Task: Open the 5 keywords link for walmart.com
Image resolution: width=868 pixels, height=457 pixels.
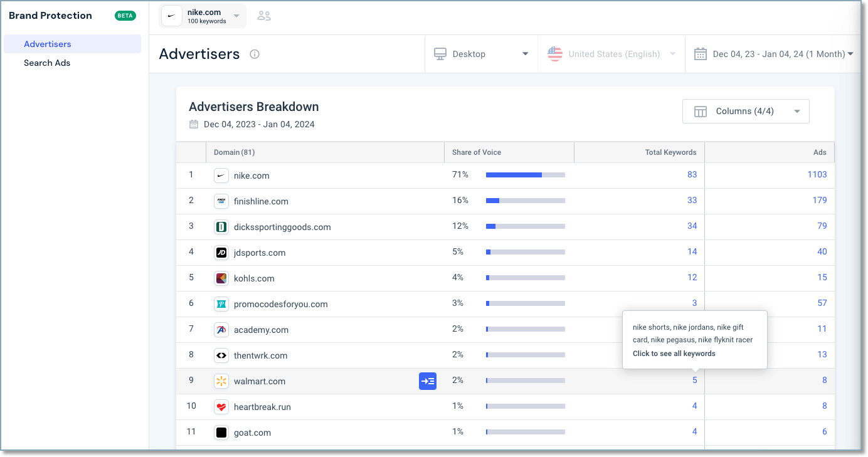Action: pos(695,380)
